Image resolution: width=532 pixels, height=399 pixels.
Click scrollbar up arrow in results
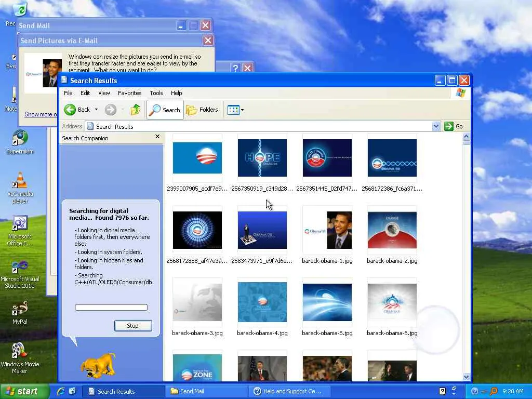tap(466, 137)
